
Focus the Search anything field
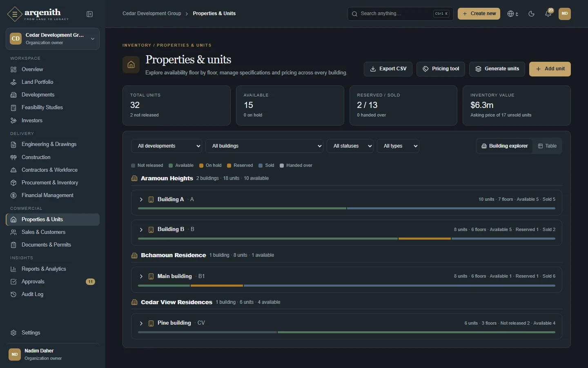[400, 13]
